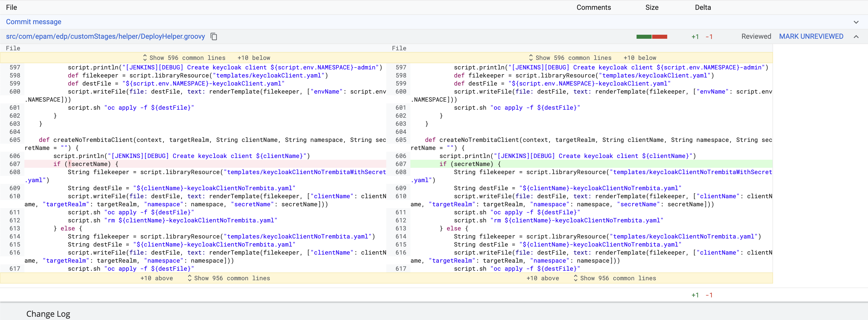Copy the DeployHelper.groovy file path
Image resolution: width=868 pixels, height=320 pixels.
point(214,36)
